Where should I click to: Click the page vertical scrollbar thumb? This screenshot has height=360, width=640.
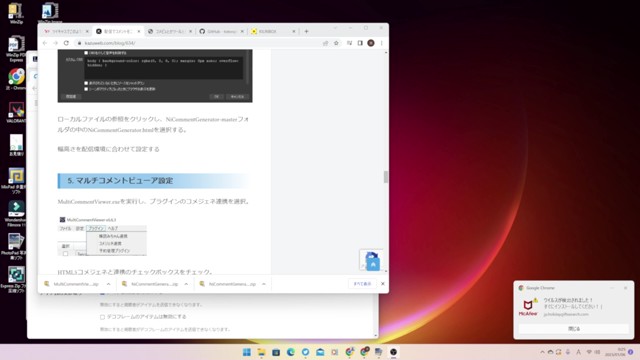tap(386, 177)
